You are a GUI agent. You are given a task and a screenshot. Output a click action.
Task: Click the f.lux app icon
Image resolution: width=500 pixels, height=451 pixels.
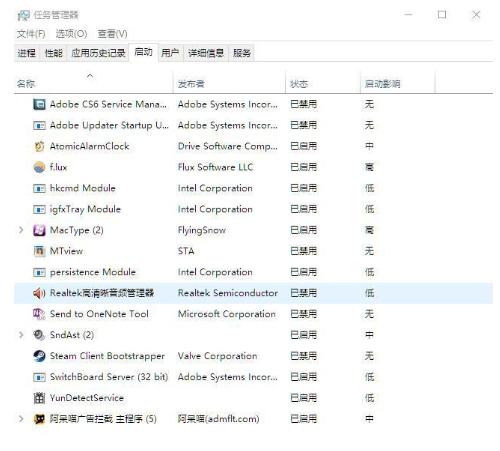click(39, 167)
